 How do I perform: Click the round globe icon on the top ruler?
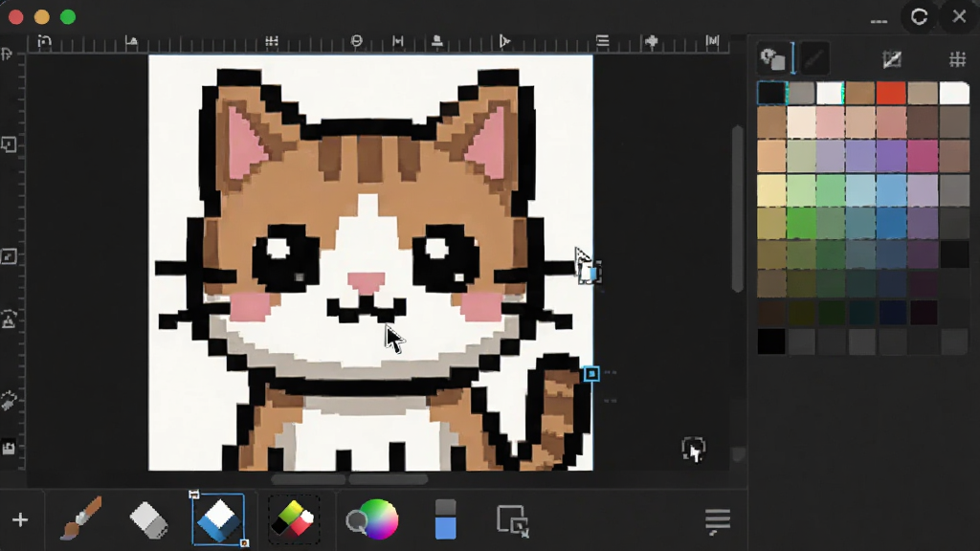point(356,41)
